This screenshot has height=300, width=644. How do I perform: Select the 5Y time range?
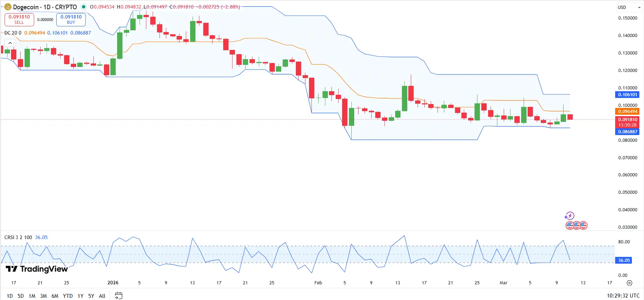91,296
